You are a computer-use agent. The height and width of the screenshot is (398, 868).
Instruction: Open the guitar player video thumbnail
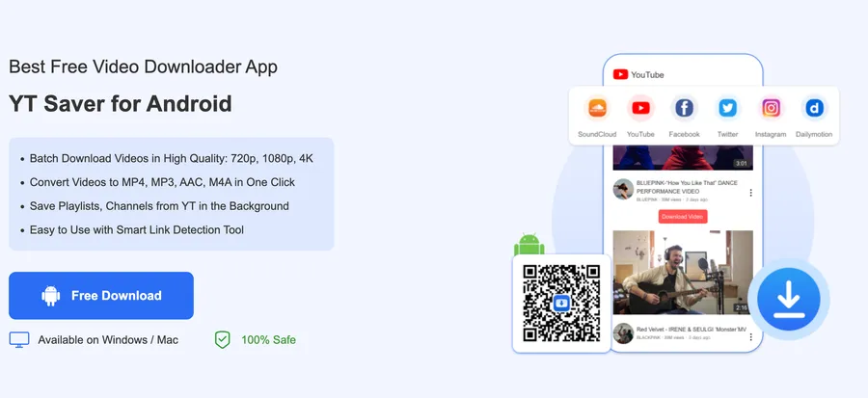(683, 273)
